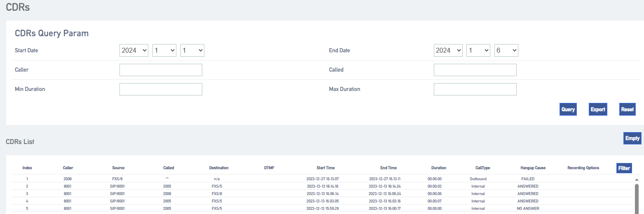Focus the Max Duration field
Viewport: 644px width, 214px height.
pyautogui.click(x=475, y=89)
